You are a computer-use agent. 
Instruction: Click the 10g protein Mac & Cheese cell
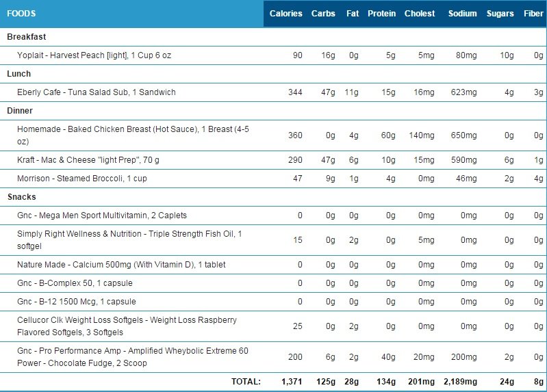coord(388,159)
